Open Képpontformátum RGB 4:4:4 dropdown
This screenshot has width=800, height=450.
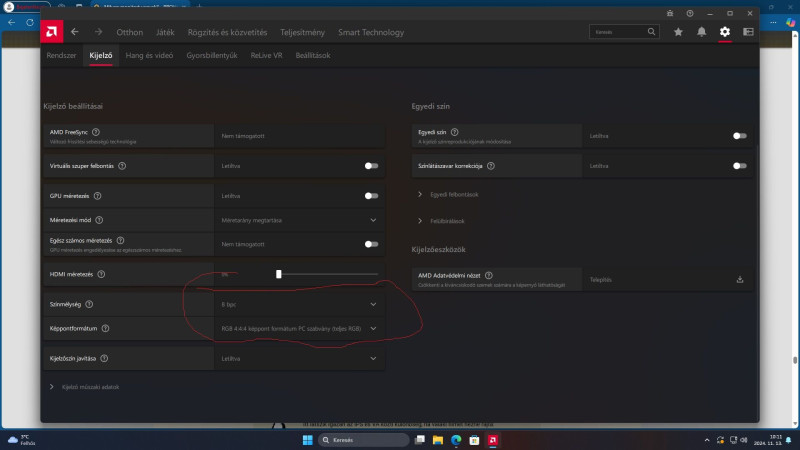coord(299,328)
